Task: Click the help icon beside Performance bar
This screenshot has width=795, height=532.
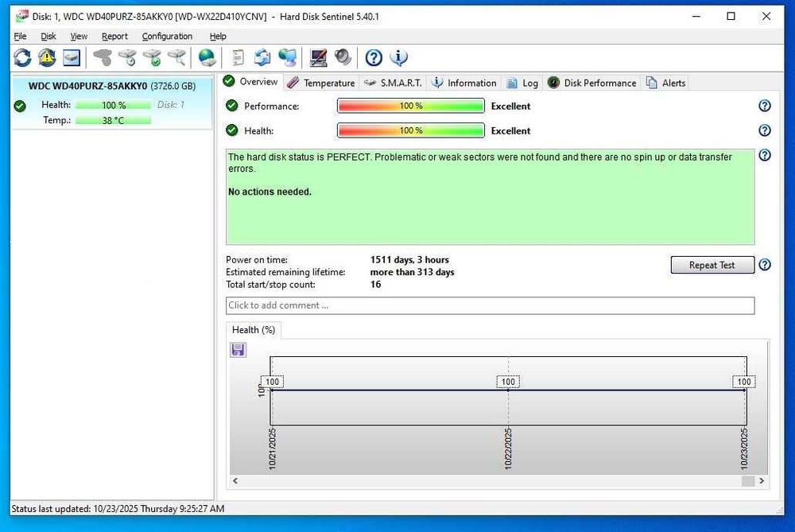Action: tap(765, 106)
